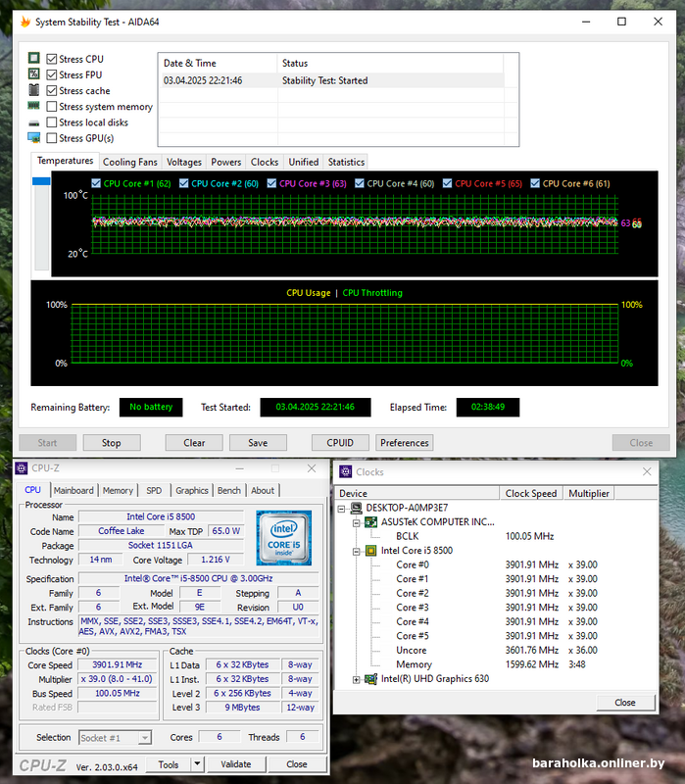Click the Intel Core i5 inside logo
685x784 pixels.
[284, 538]
